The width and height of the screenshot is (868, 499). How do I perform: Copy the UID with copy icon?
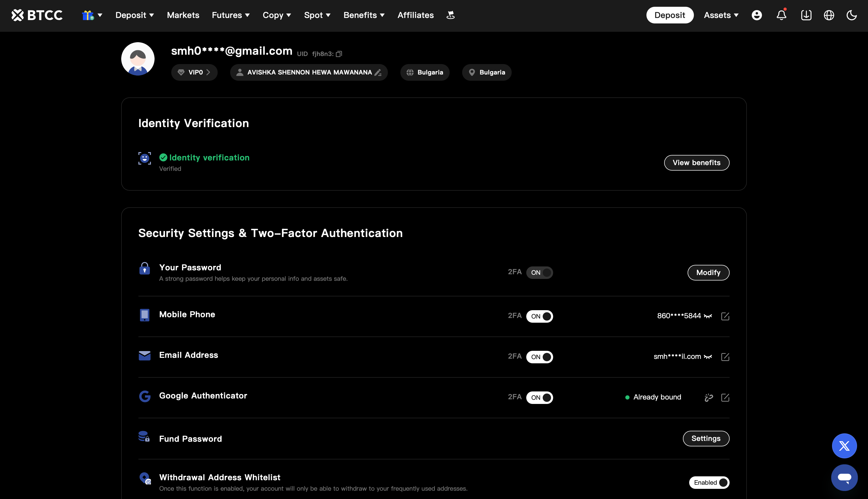click(x=339, y=54)
